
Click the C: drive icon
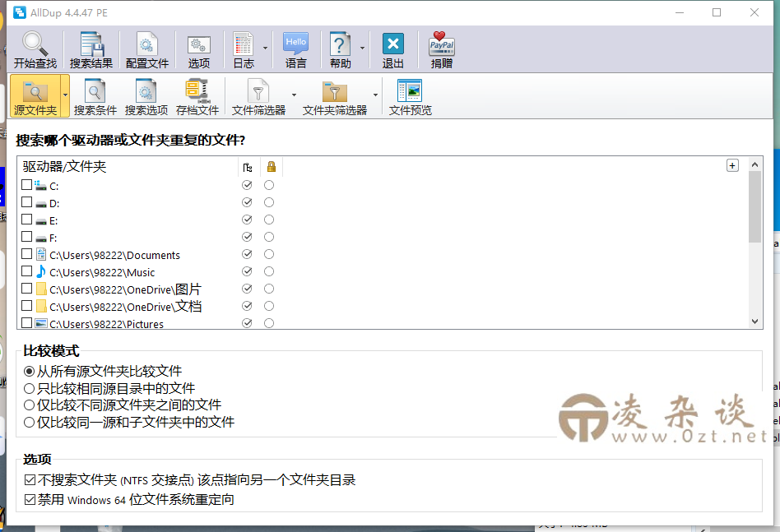pos(41,186)
